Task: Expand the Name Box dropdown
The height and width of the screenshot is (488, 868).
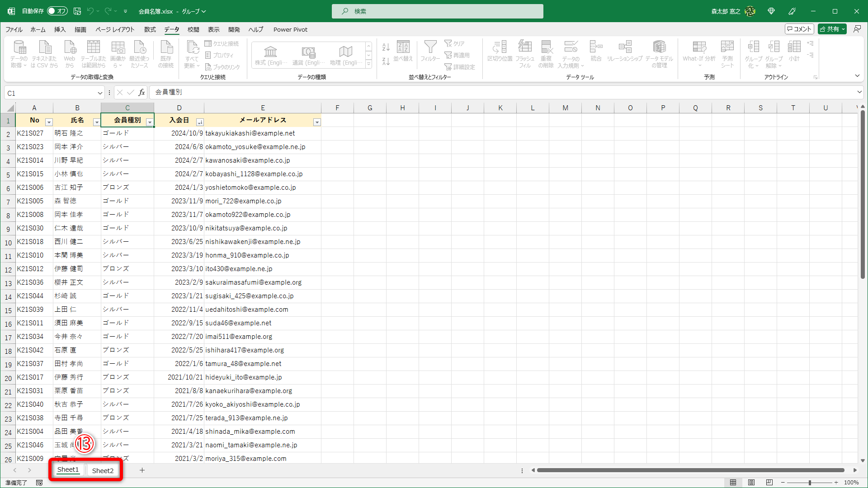Action: pos(100,93)
